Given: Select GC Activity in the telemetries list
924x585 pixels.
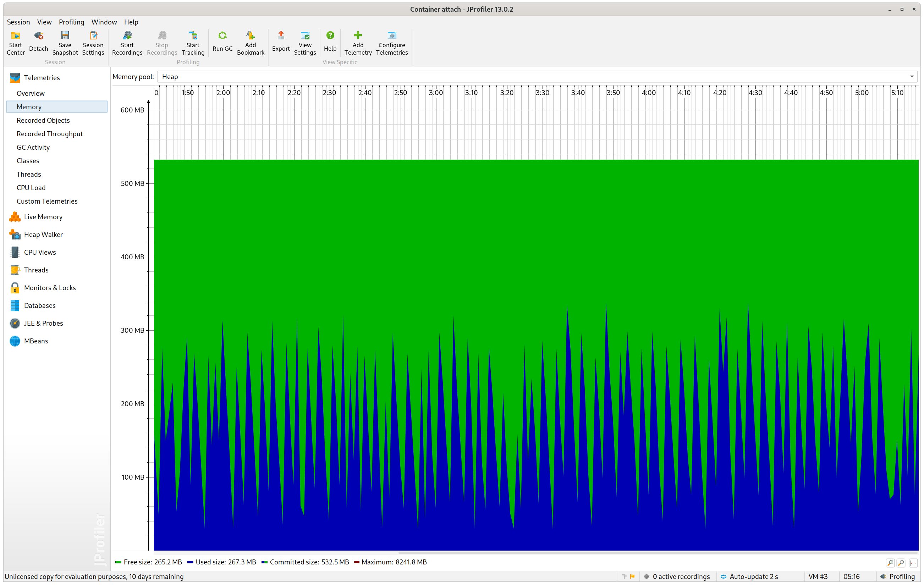Looking at the screenshot, I should pos(33,147).
